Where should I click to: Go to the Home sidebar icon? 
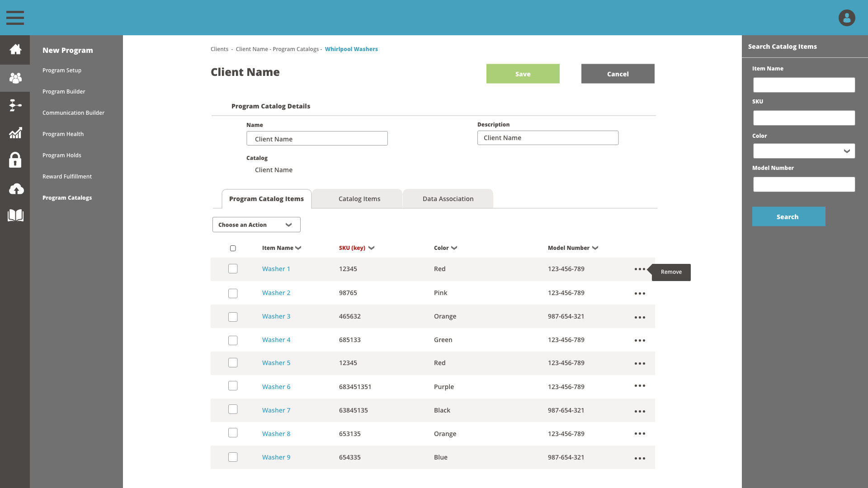15,49
